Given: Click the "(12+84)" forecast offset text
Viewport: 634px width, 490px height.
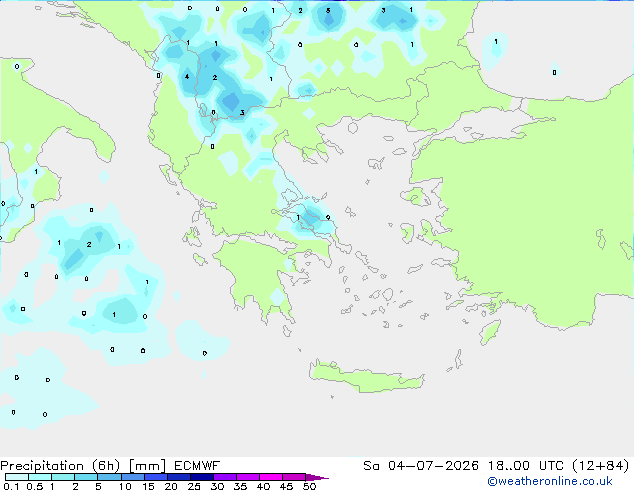Looking at the screenshot, I should pyautogui.click(x=601, y=466).
